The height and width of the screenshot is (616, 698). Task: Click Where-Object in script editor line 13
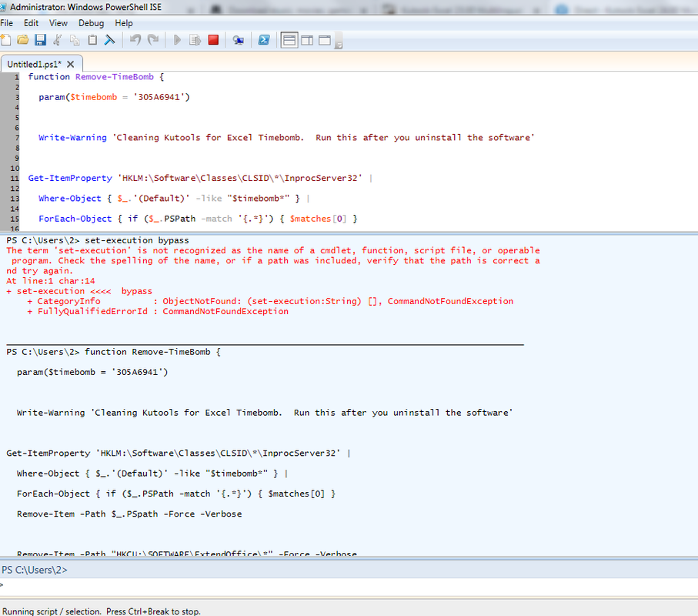(x=70, y=198)
